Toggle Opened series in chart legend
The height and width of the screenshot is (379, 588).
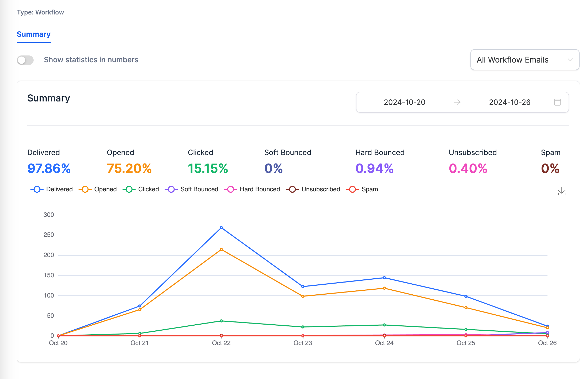click(98, 189)
